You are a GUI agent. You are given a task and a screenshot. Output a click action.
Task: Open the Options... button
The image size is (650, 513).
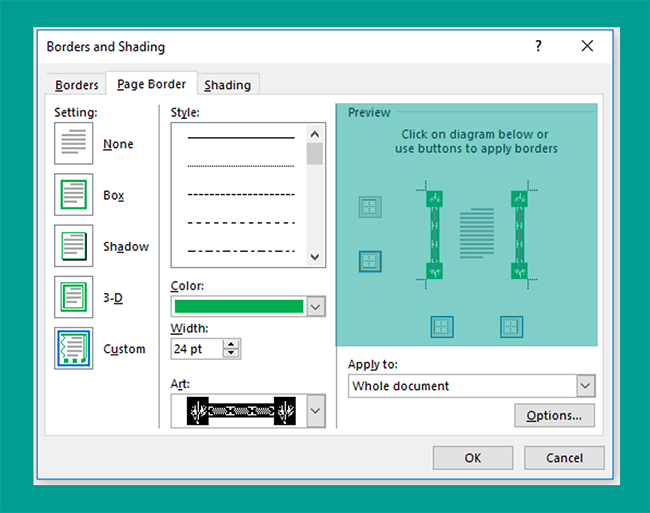point(554,415)
